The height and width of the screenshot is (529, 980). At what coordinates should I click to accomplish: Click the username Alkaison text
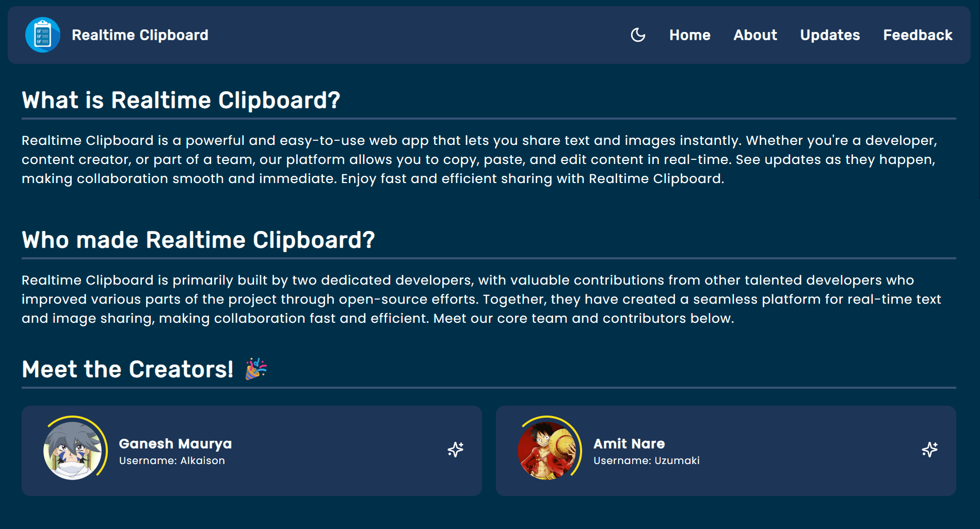172,460
